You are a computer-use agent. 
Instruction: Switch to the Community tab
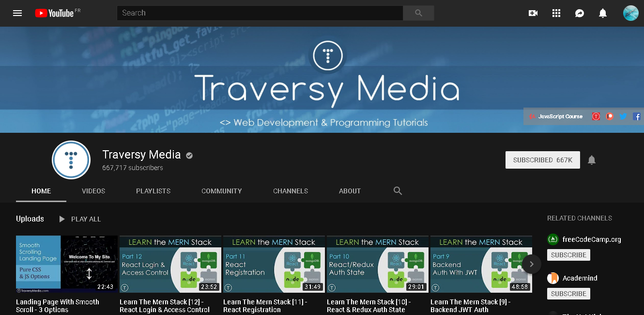click(222, 191)
